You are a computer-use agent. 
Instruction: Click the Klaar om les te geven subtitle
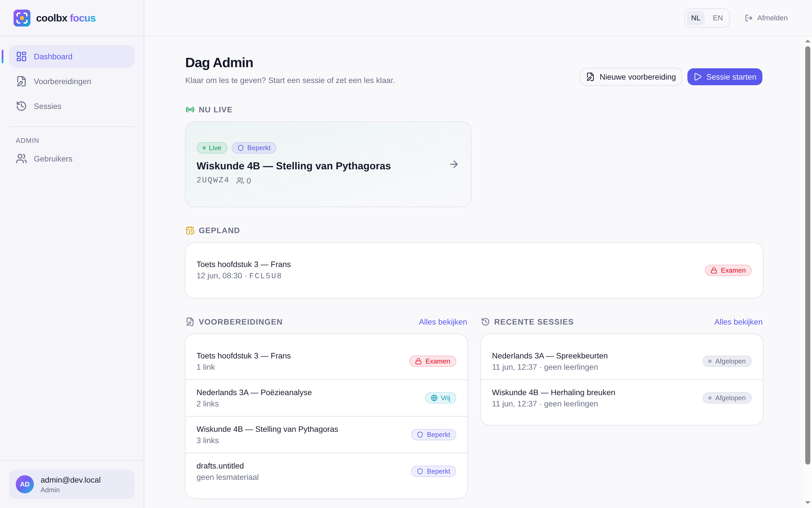click(x=290, y=80)
